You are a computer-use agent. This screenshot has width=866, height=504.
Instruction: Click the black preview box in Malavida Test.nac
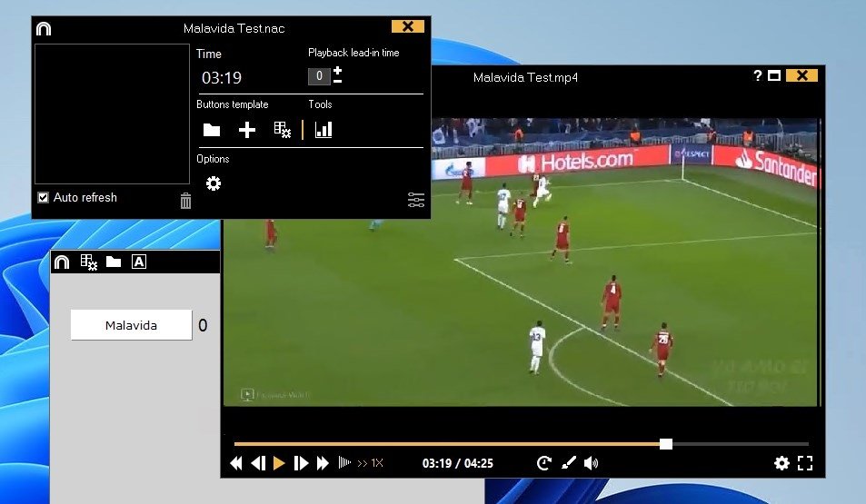112,114
